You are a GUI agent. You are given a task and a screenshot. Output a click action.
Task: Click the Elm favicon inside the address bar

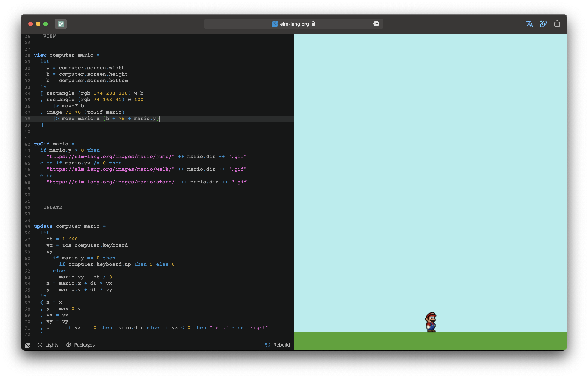[x=274, y=24]
